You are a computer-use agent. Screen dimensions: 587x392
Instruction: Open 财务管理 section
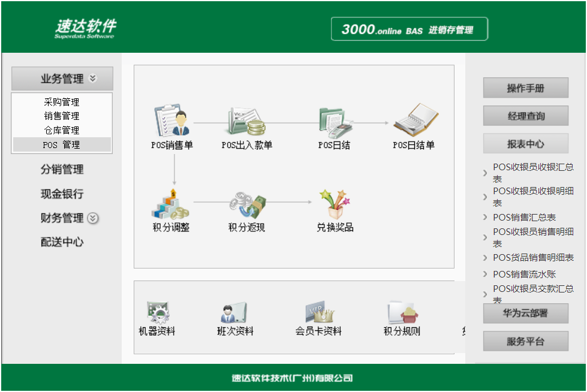[x=62, y=218]
